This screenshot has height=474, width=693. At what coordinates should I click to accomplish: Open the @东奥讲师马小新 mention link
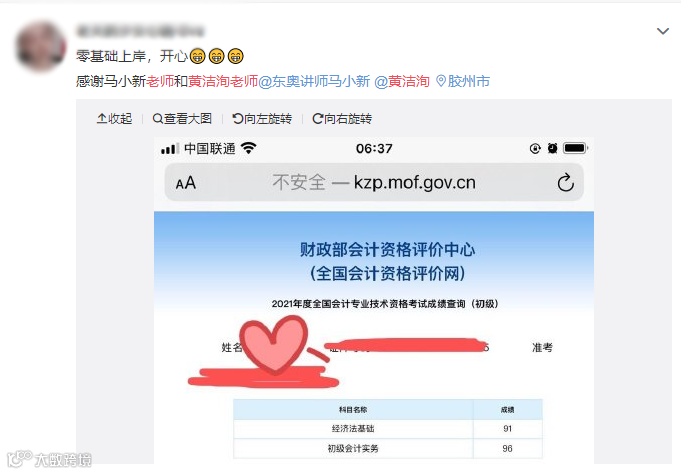point(314,81)
